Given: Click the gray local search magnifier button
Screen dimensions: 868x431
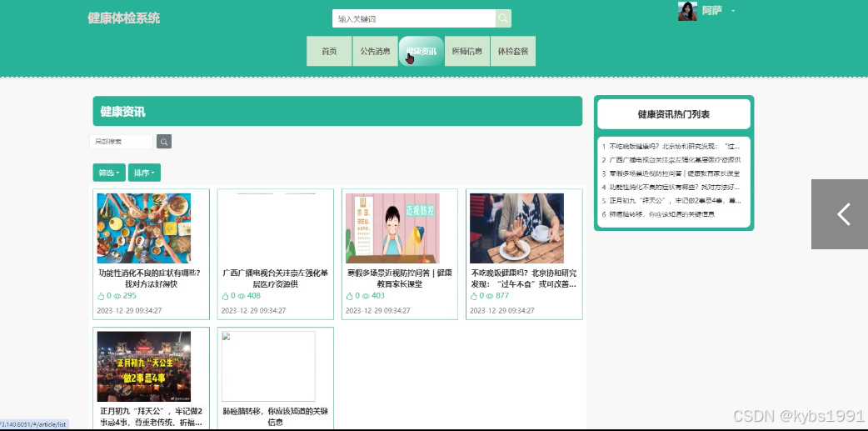Looking at the screenshot, I should [x=164, y=141].
